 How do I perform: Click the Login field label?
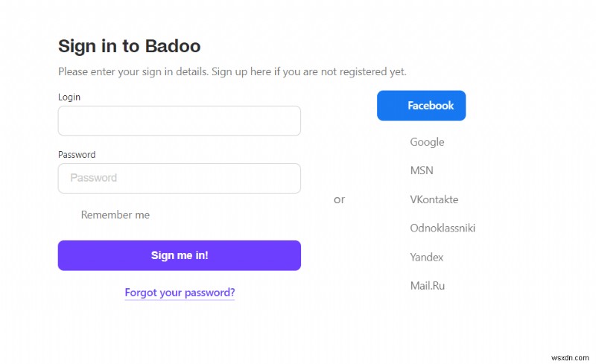click(x=69, y=97)
